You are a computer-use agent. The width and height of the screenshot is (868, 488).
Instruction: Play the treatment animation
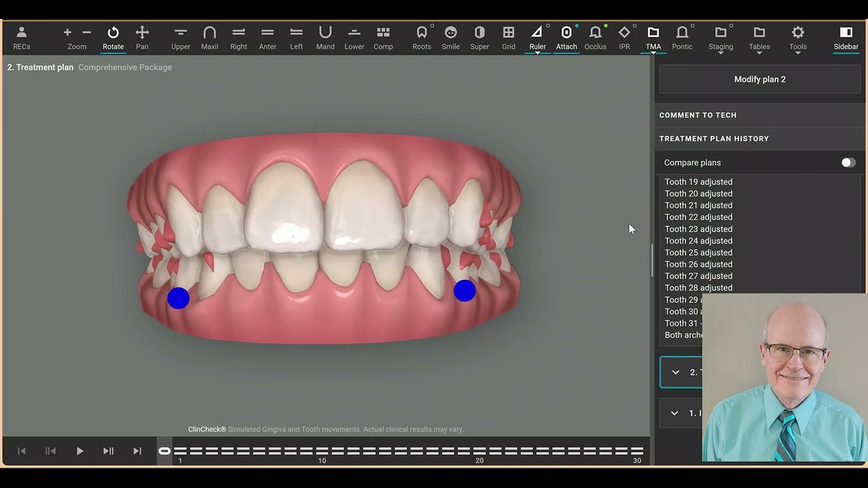79,451
